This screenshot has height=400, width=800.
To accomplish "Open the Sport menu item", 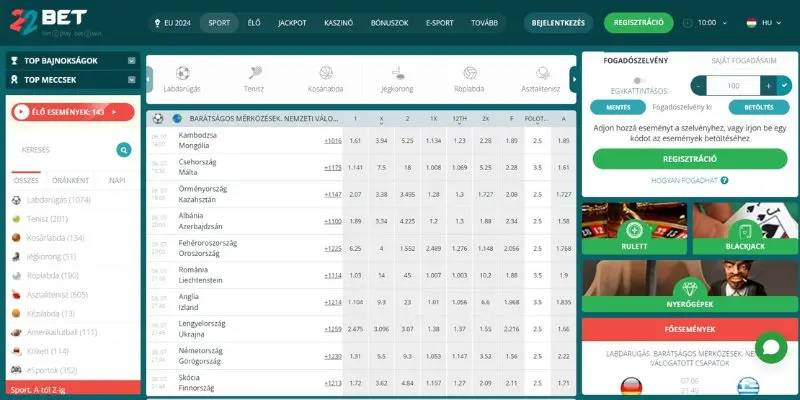I will pos(219,23).
